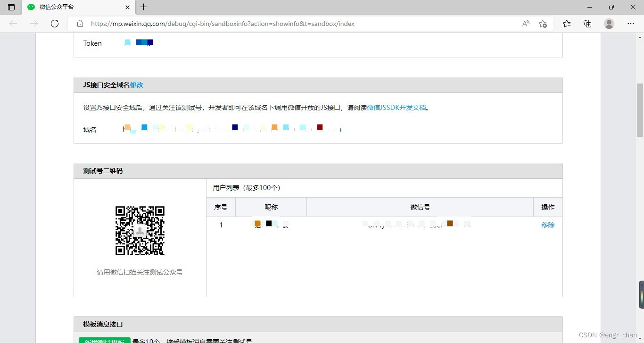Click the 昵称 column header
Screen dimensions: 644x343
coord(271,207)
